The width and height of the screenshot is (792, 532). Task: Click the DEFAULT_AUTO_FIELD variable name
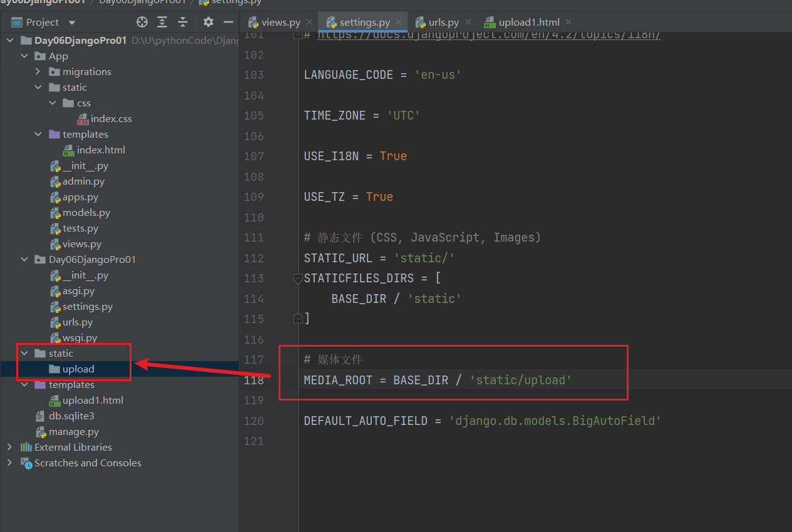click(366, 421)
